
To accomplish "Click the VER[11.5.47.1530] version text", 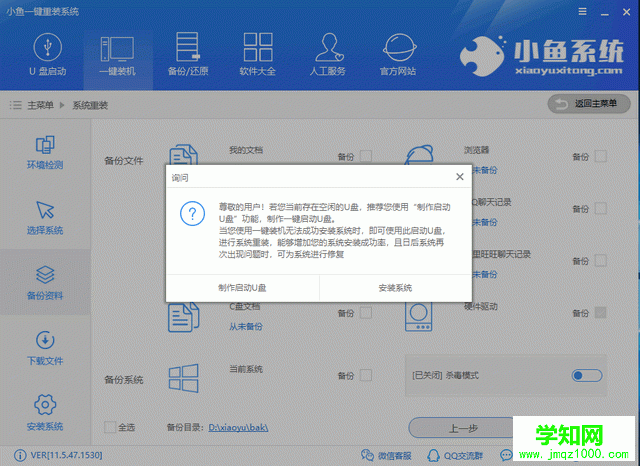I will click(x=66, y=455).
